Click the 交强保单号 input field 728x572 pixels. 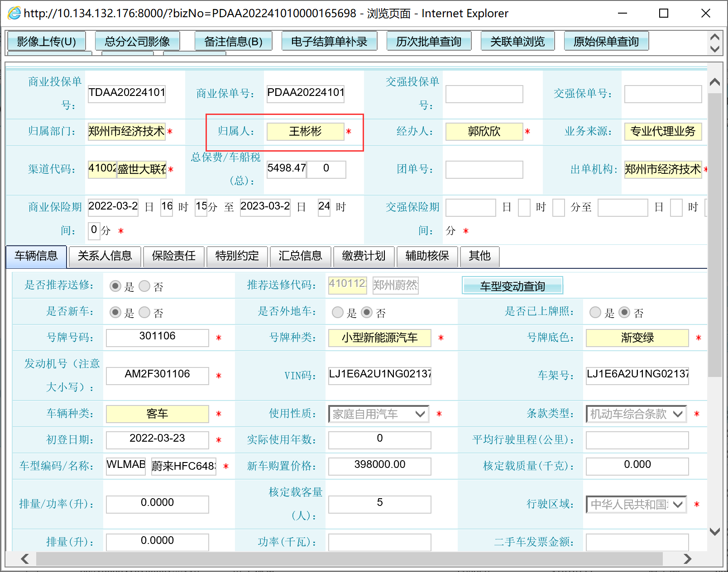663,94
